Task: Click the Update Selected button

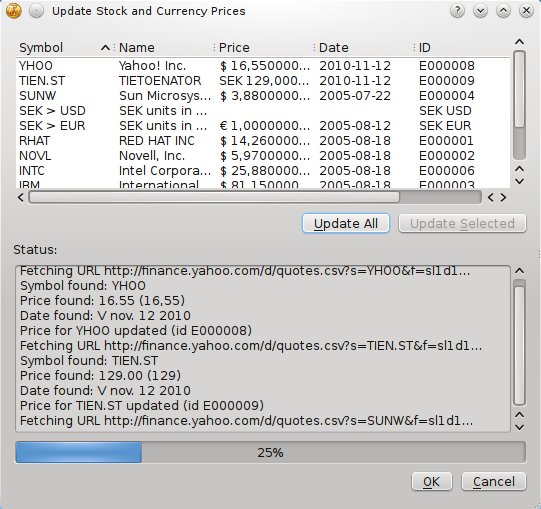Action: pos(462,224)
